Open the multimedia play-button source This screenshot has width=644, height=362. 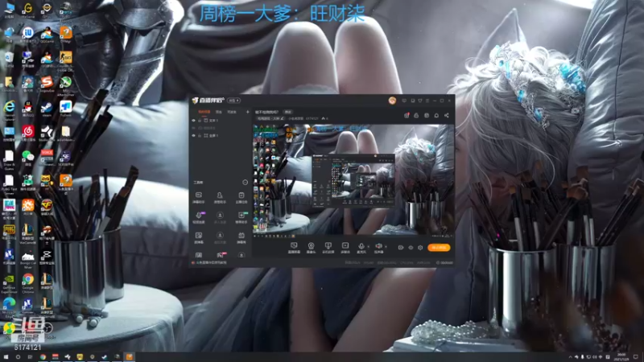[345, 248]
